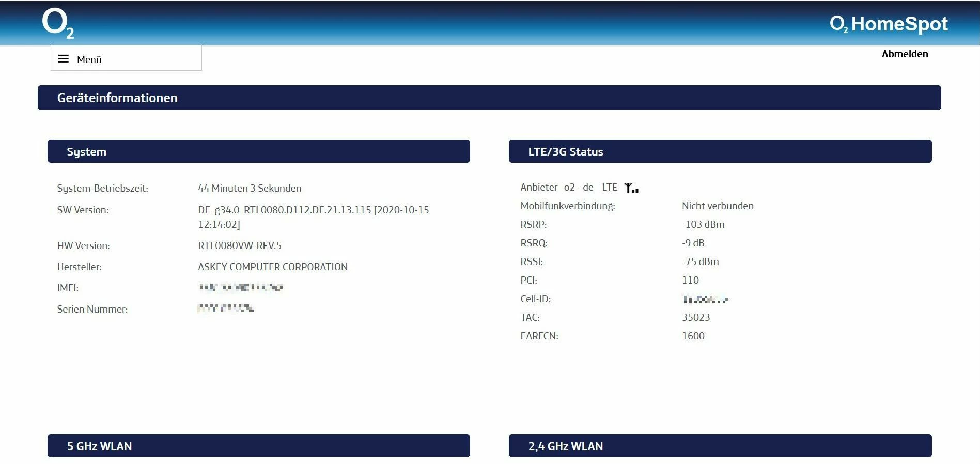Click the RSRP label

coord(534,224)
